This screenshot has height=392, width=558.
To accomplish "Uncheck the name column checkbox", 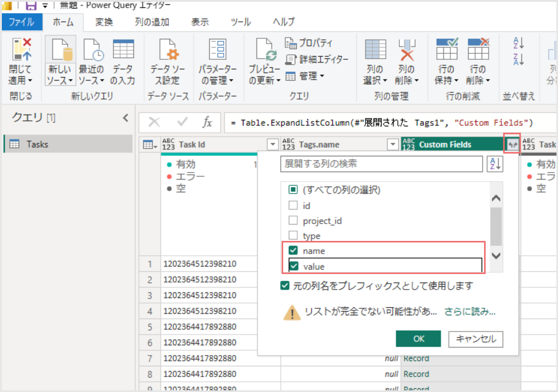I will coord(293,250).
